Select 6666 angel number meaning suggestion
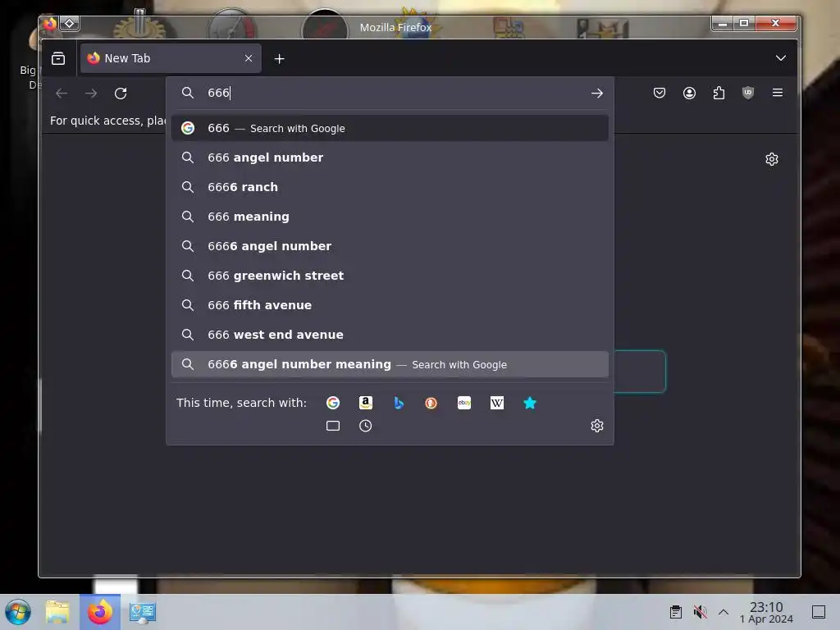This screenshot has width=840, height=630. click(390, 364)
